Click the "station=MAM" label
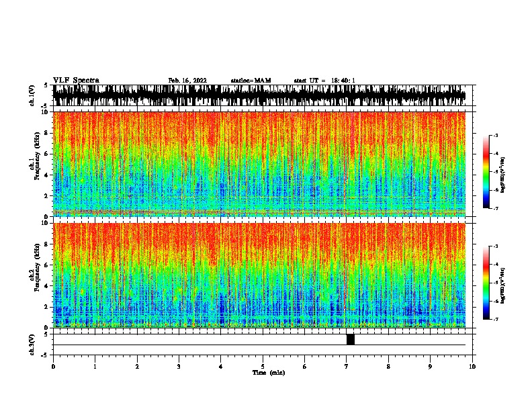 coord(251,81)
